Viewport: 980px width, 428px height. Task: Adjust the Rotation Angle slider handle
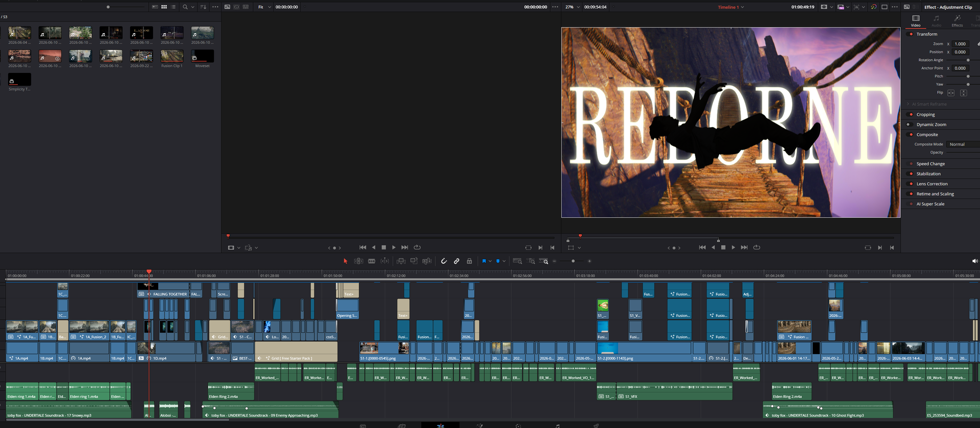coord(968,60)
